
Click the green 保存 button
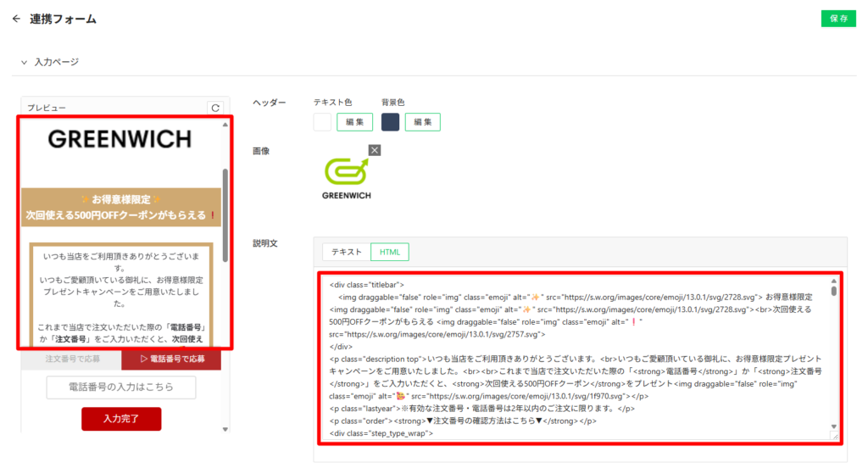tap(838, 19)
